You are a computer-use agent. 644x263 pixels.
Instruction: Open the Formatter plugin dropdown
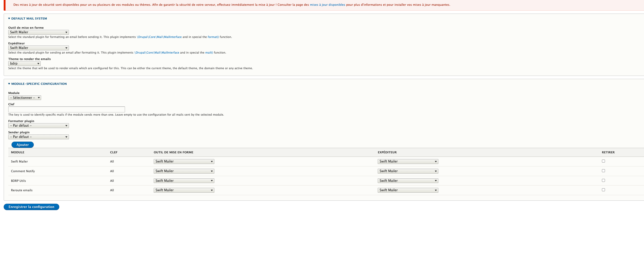[x=39, y=126]
